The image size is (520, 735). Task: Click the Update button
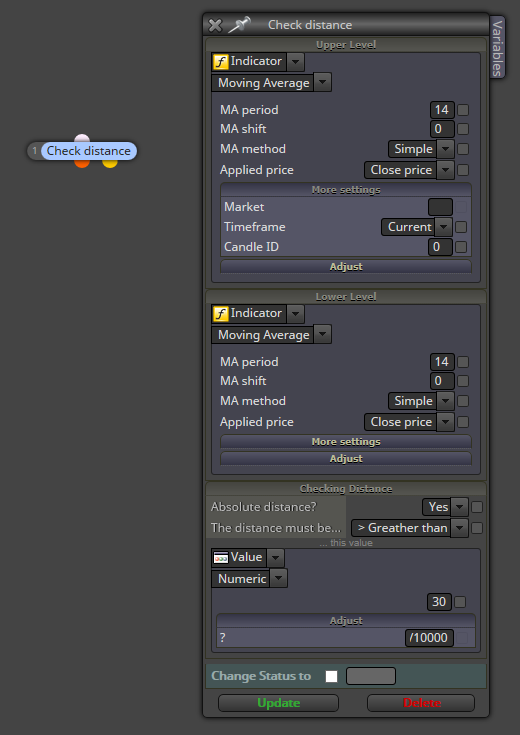tap(279, 703)
